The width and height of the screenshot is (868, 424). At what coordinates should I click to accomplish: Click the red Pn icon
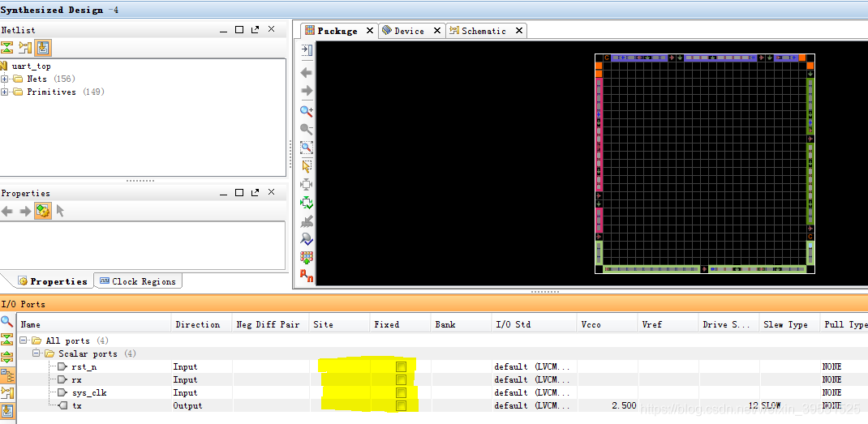[x=307, y=275]
